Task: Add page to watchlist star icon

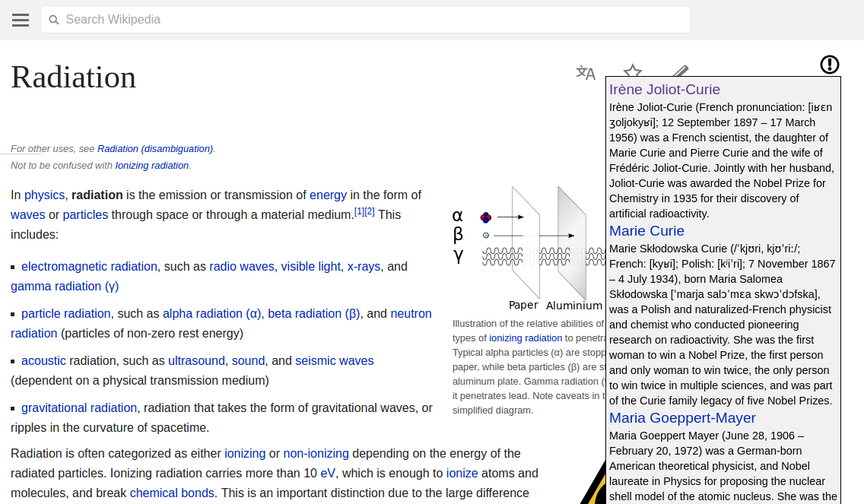Action: (x=633, y=70)
